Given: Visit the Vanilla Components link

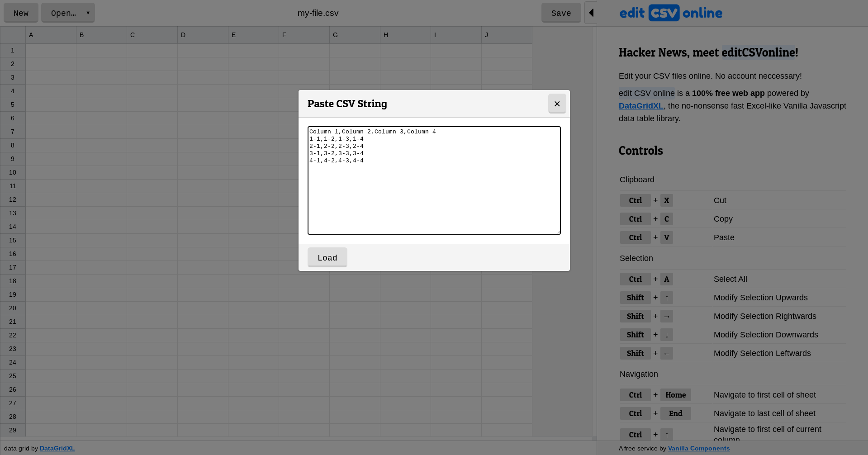Looking at the screenshot, I should [698, 448].
